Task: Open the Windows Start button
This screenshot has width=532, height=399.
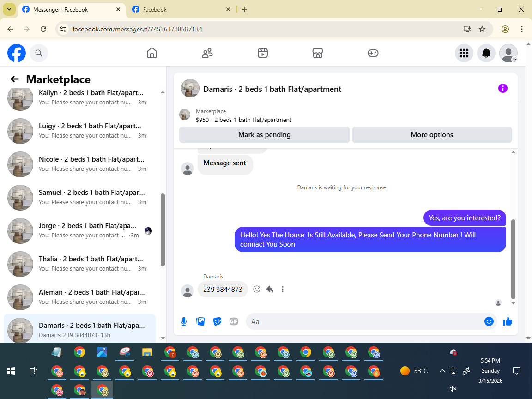Action: 11,371
